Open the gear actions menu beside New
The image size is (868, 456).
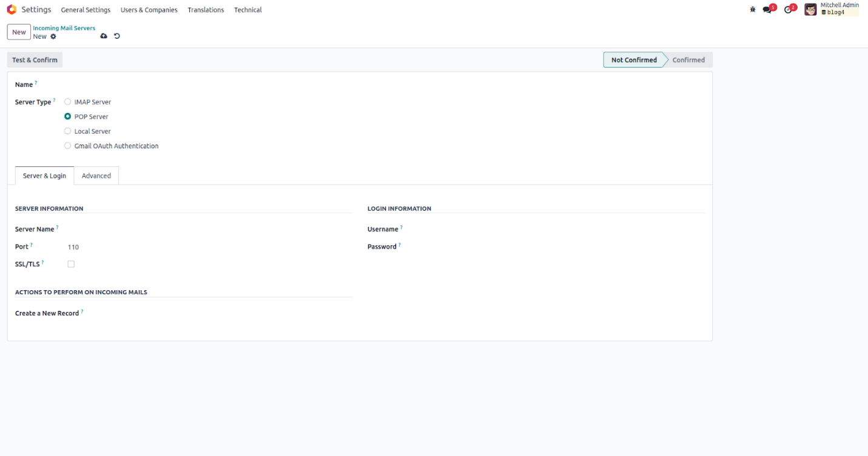click(53, 36)
